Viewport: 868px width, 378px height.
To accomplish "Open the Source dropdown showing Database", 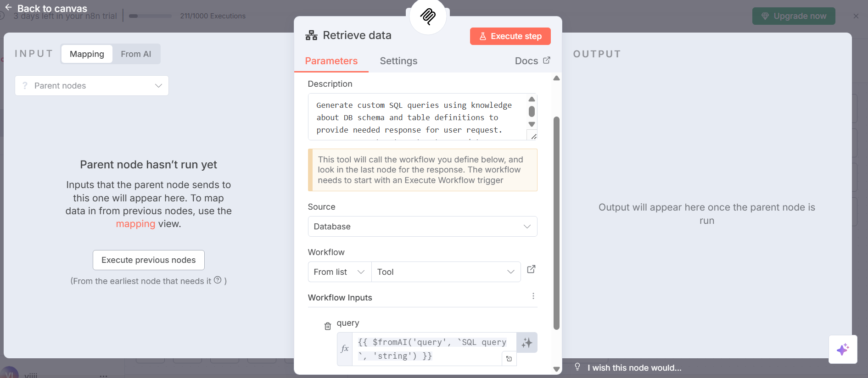I will pos(422,227).
